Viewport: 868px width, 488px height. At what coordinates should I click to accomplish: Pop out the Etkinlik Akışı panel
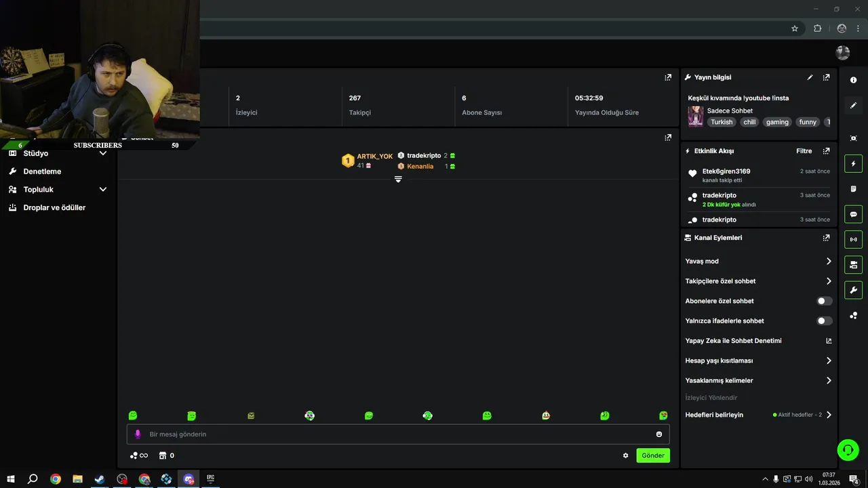[826, 151]
